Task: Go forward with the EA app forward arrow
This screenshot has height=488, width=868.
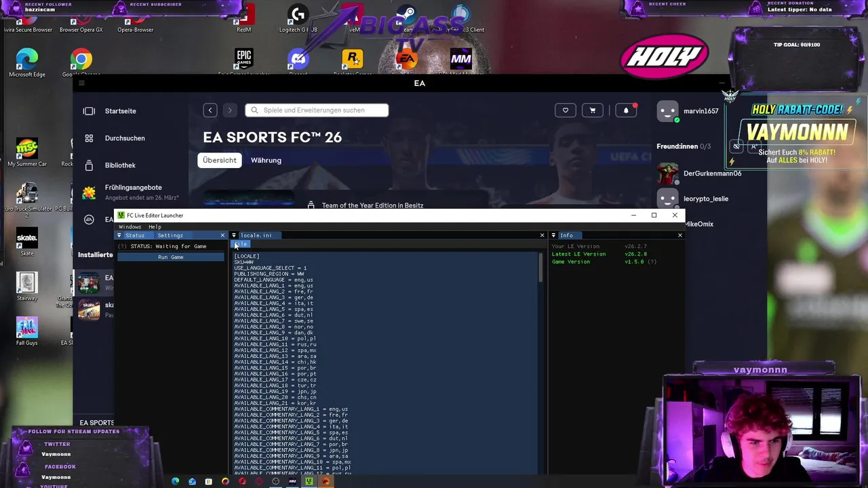Action: click(230, 110)
